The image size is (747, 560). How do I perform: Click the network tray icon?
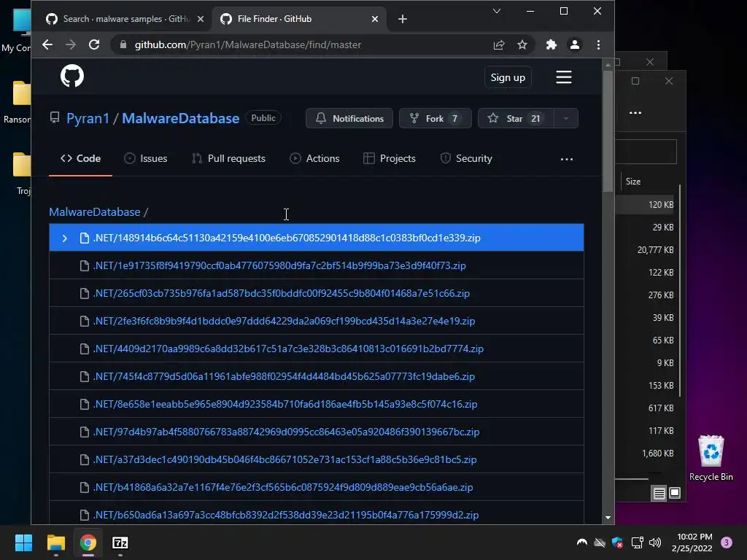(637, 542)
